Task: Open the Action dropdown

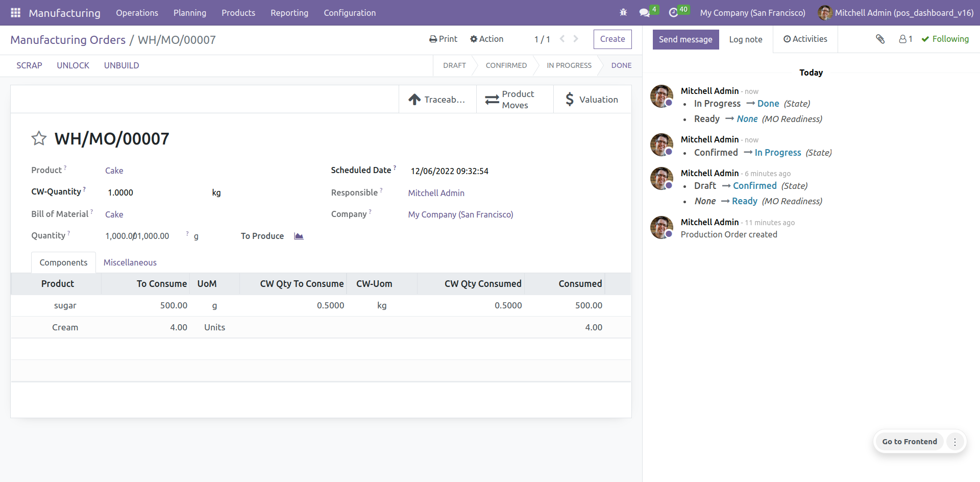Action: pyautogui.click(x=486, y=39)
